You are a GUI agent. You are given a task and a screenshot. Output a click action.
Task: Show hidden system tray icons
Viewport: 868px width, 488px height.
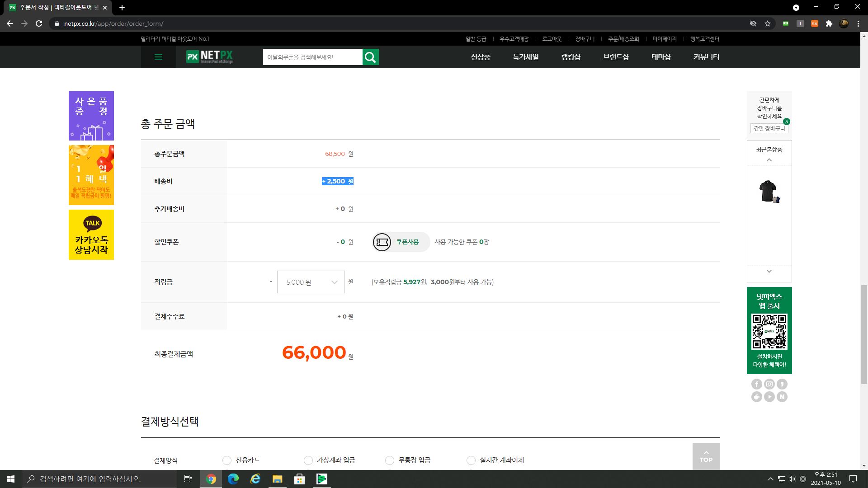pyautogui.click(x=770, y=479)
